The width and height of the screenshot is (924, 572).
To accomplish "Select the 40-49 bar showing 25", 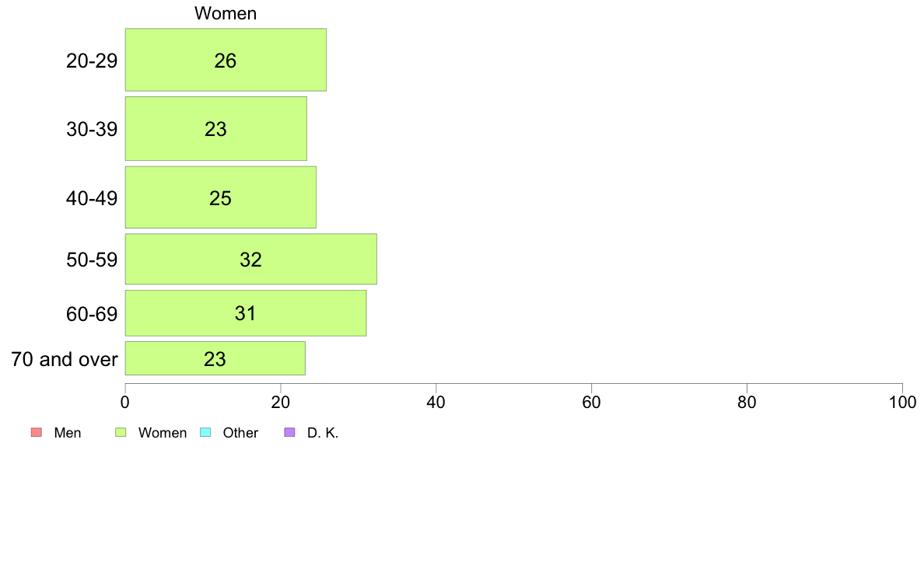I will tap(220, 197).
